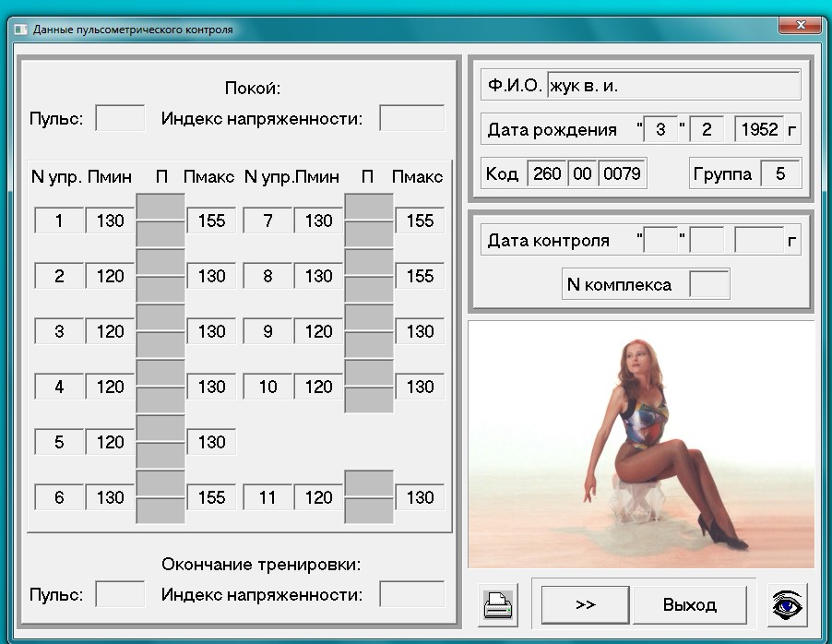The height and width of the screenshot is (644, 832).
Task: Click the Пмин field of exercise 6
Action: point(110,497)
